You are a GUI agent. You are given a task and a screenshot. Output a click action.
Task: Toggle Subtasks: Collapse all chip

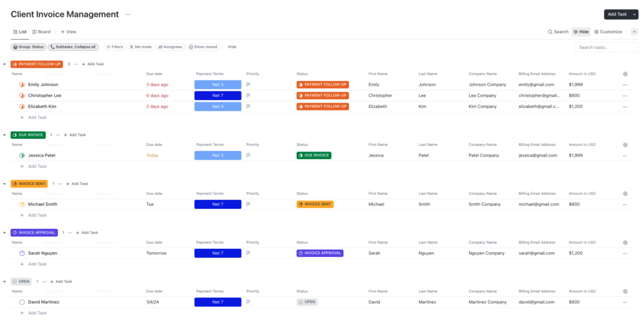(73, 47)
